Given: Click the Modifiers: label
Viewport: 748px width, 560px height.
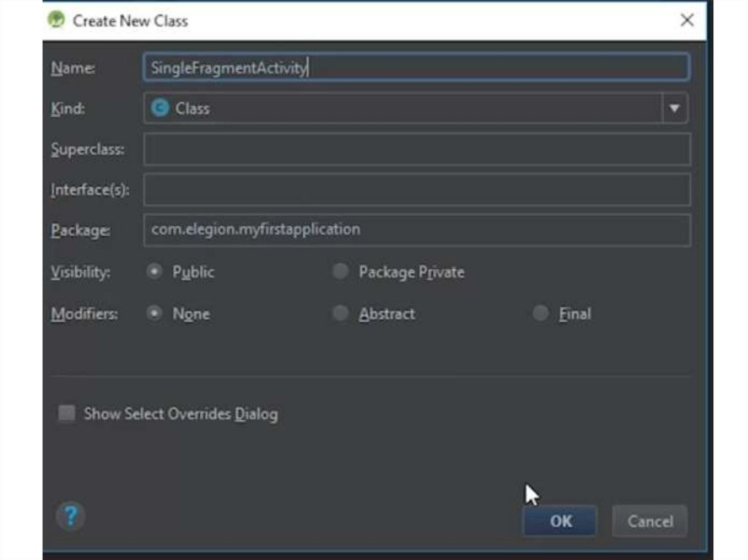Looking at the screenshot, I should [85, 314].
